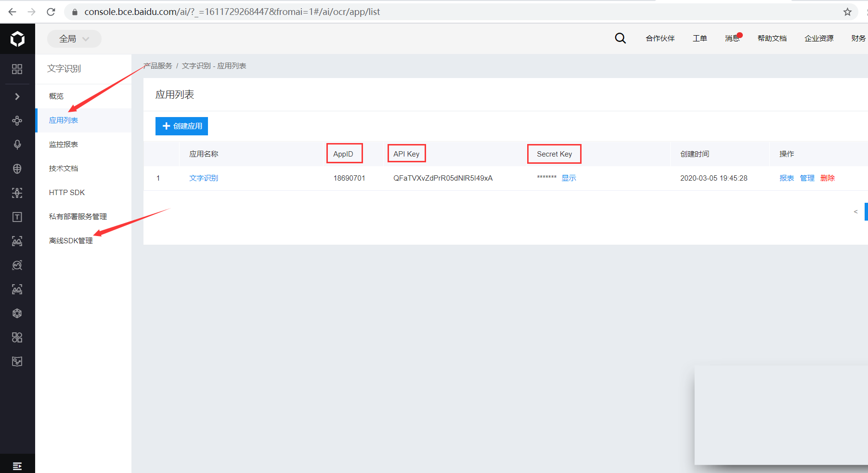Screen dimensions: 868x473
Task: Open the 文字识别 application link
Action: [x=204, y=178]
